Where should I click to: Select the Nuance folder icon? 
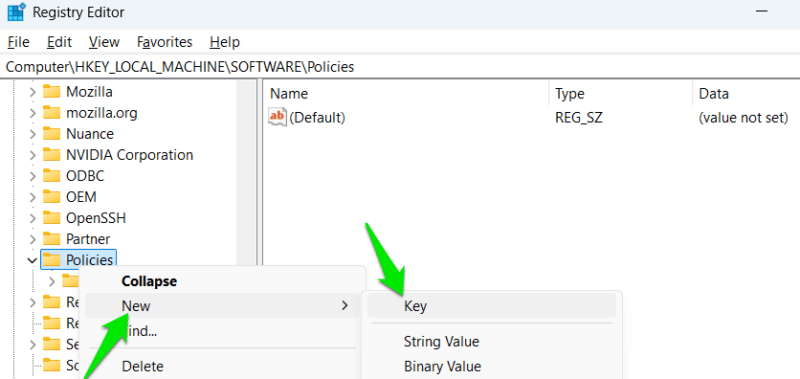point(52,134)
